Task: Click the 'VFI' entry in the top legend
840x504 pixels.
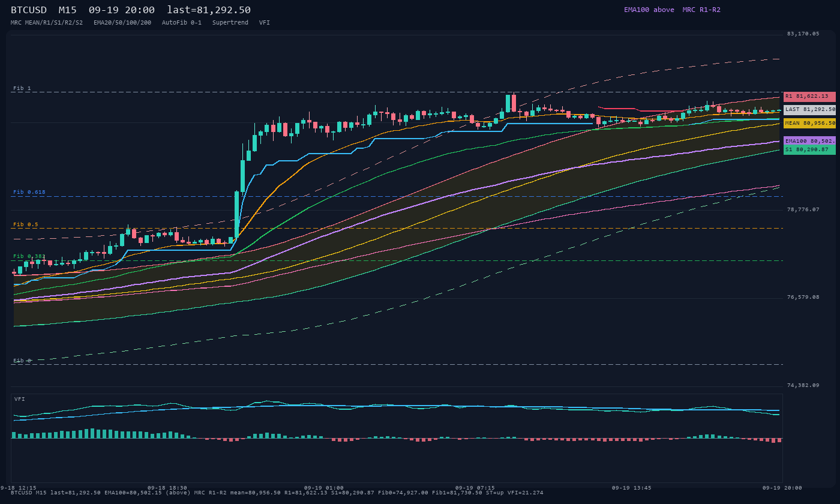Action: (265, 22)
